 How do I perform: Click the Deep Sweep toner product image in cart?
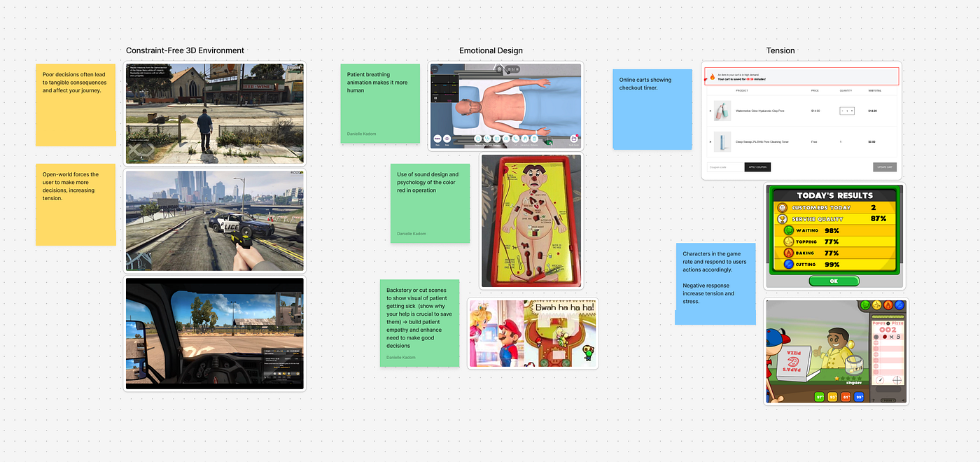(x=722, y=141)
